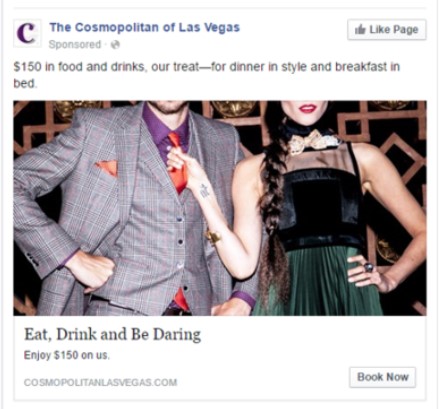Click the purple Cosmopolitan "C" logo avatar
Screen dimensions: 439x409
pyautogui.click(x=27, y=33)
